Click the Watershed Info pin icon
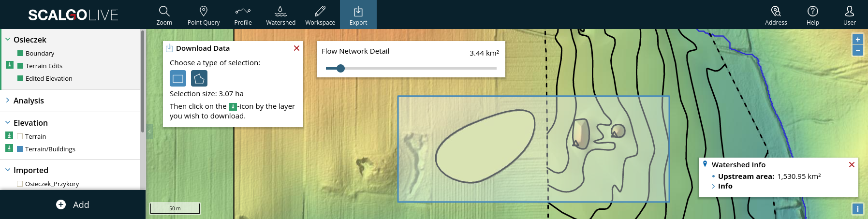Viewport: 868px width, 219px height. pyautogui.click(x=705, y=164)
